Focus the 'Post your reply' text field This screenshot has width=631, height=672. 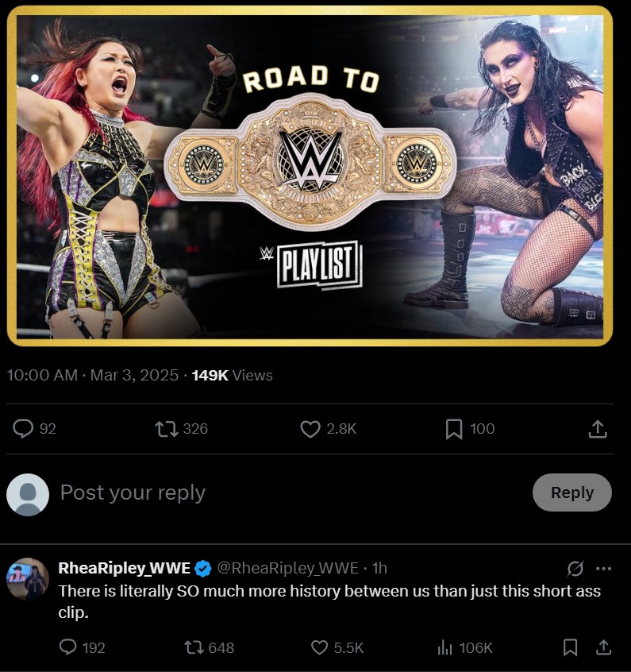(291, 492)
